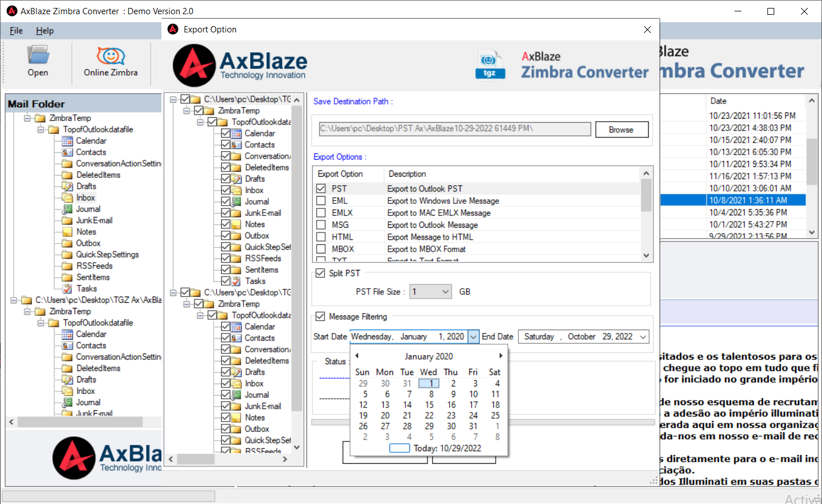This screenshot has width=822, height=504.
Task: Select the 10/8/2021 1:36:11 AM row
Action: pos(733,200)
